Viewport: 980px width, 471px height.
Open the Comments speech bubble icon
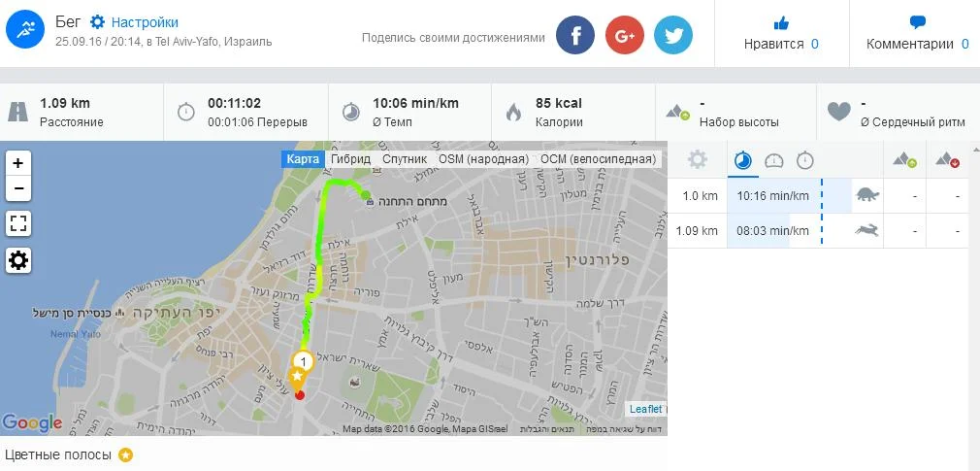pos(918,23)
